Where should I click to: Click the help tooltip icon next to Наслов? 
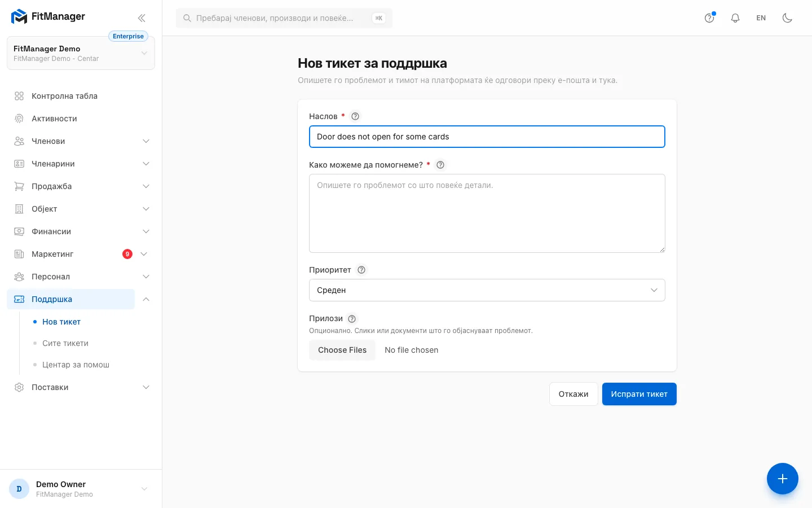[x=355, y=116]
